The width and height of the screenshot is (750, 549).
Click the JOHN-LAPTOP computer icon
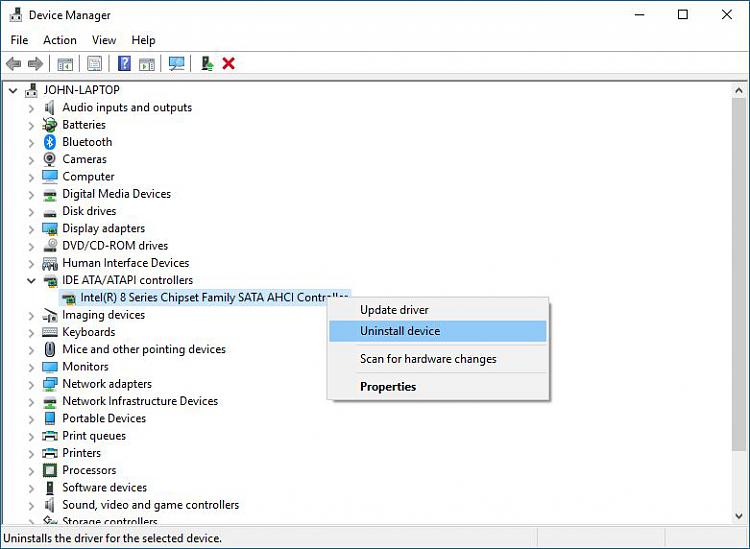tap(31, 90)
